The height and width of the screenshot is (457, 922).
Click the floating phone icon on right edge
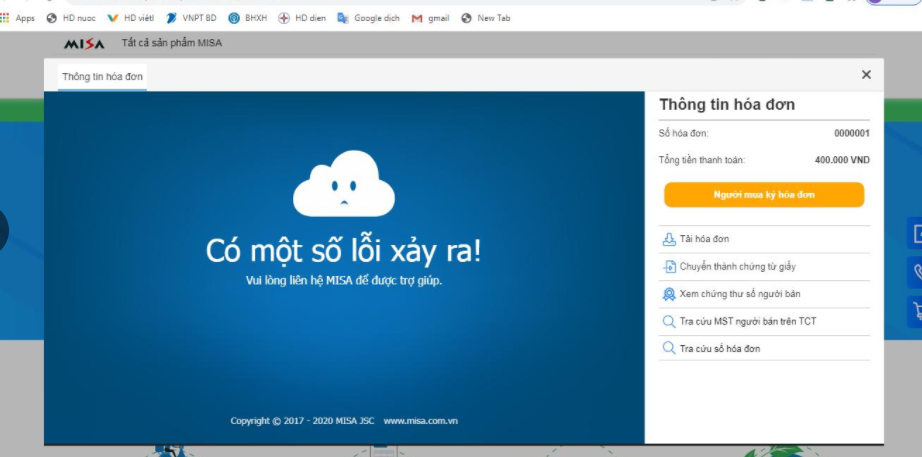[x=916, y=271]
